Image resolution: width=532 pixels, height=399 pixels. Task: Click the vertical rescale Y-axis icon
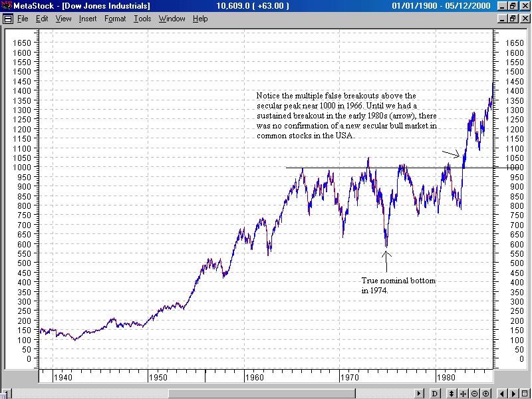(452, 394)
